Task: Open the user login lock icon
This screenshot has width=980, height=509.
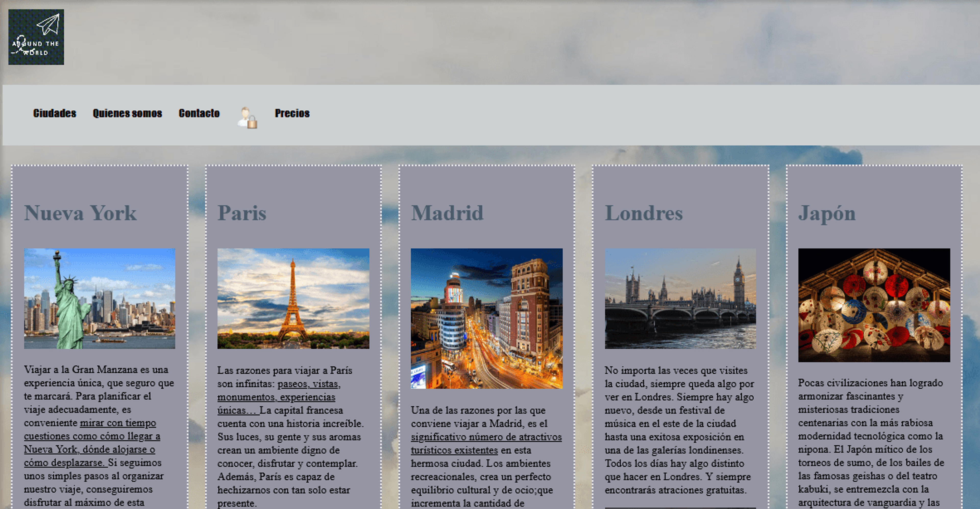Action: [x=247, y=118]
